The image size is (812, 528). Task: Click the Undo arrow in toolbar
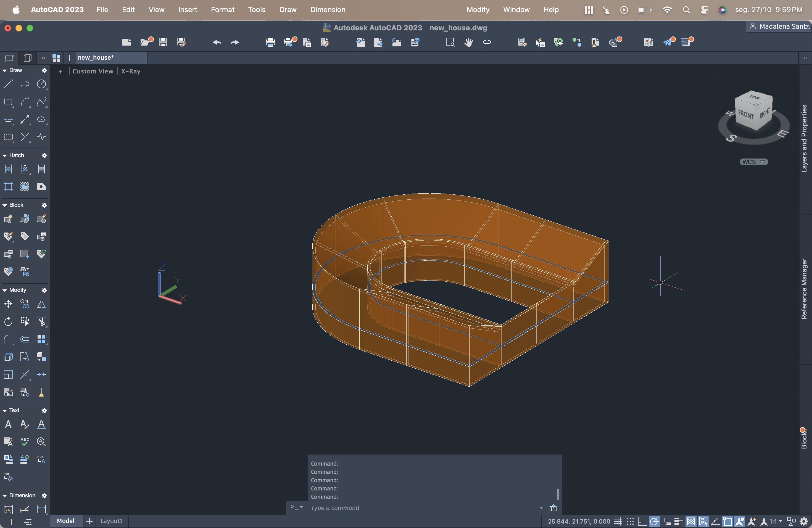coord(217,42)
